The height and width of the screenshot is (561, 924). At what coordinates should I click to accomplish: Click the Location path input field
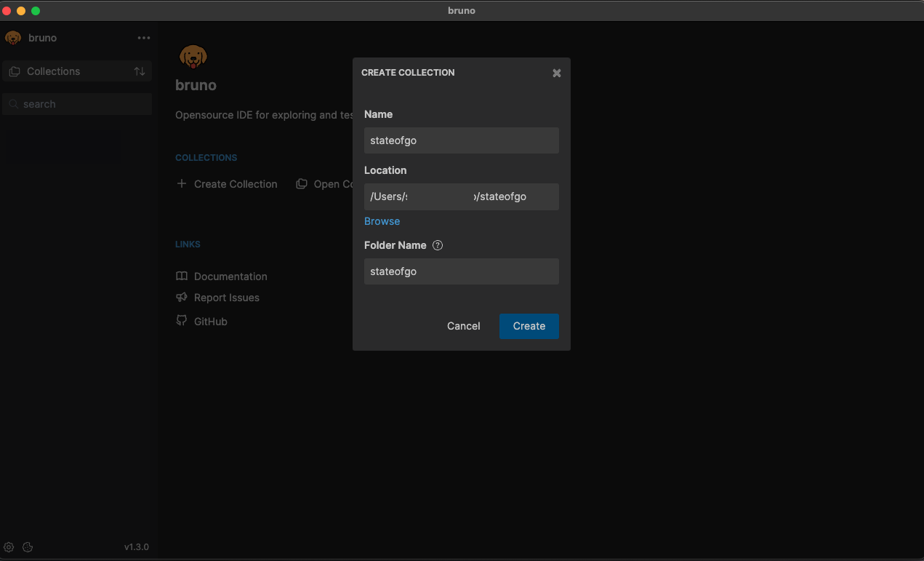[x=462, y=196]
